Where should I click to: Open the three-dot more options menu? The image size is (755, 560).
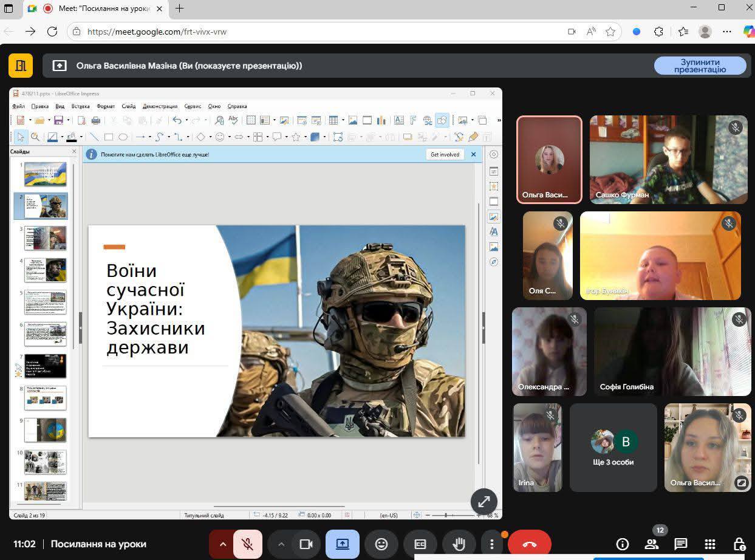pos(491,544)
